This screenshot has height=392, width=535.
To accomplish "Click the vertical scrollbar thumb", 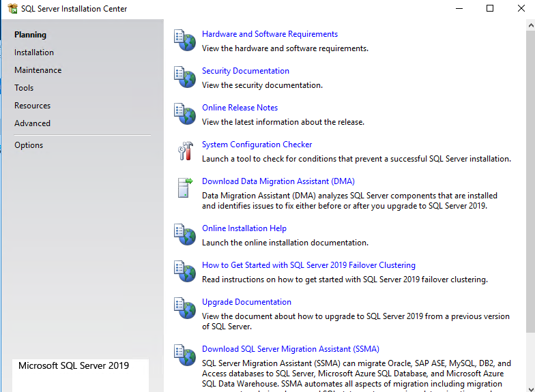I will click(x=531, y=181).
